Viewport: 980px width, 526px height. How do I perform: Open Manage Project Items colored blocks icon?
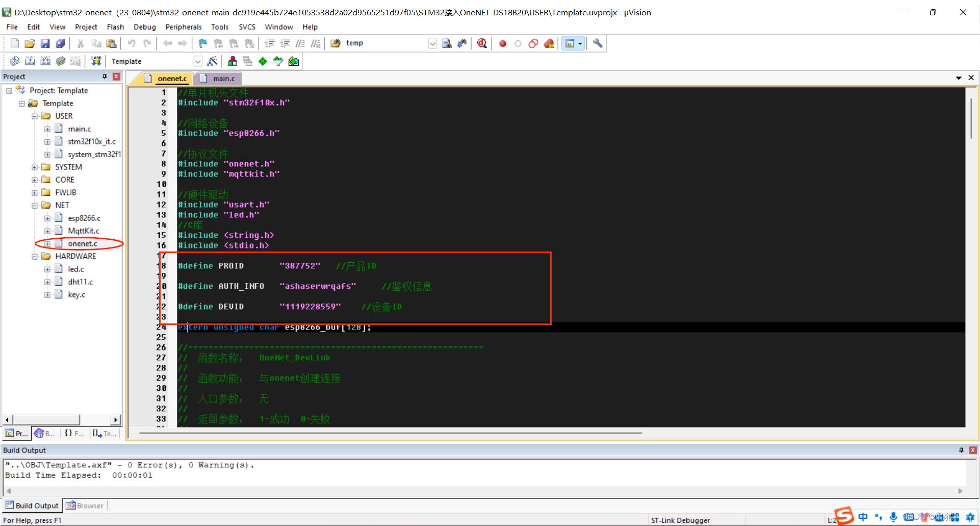coord(232,61)
